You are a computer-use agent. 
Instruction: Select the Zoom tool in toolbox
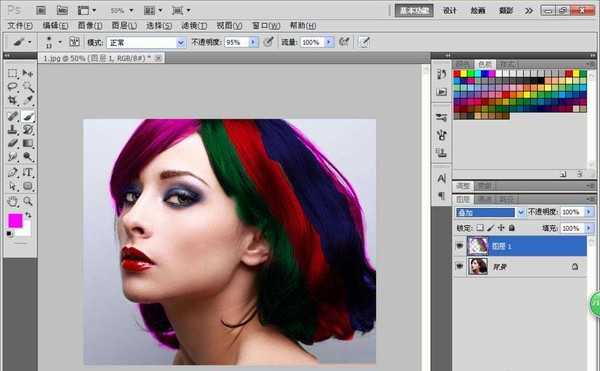pyautogui.click(x=28, y=201)
